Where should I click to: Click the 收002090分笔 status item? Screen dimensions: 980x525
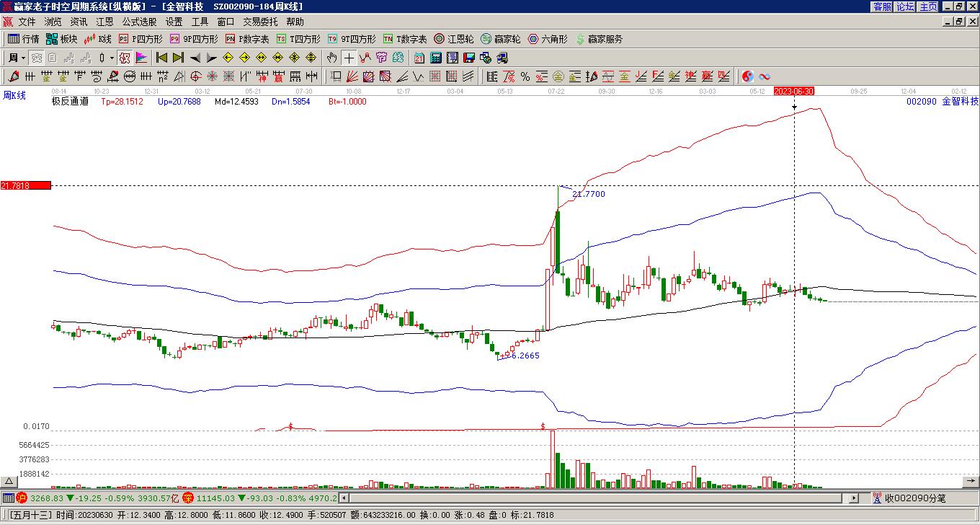(x=909, y=498)
